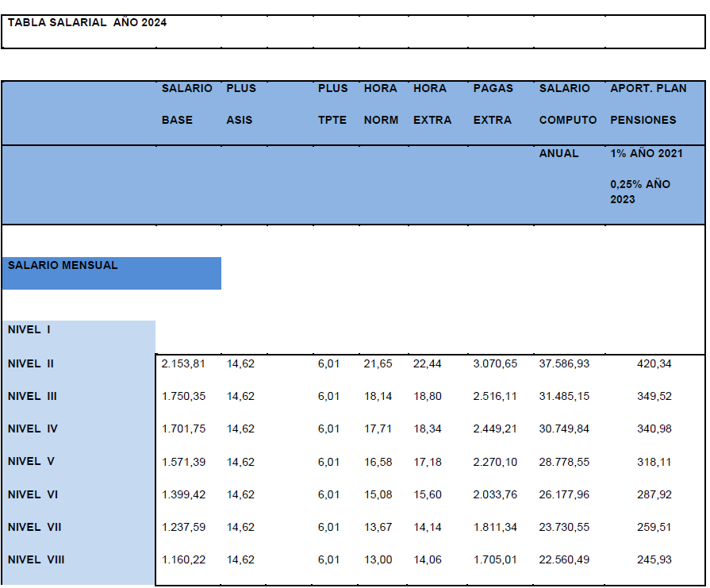Select the 'SALARIO BASE' column header

(186, 104)
